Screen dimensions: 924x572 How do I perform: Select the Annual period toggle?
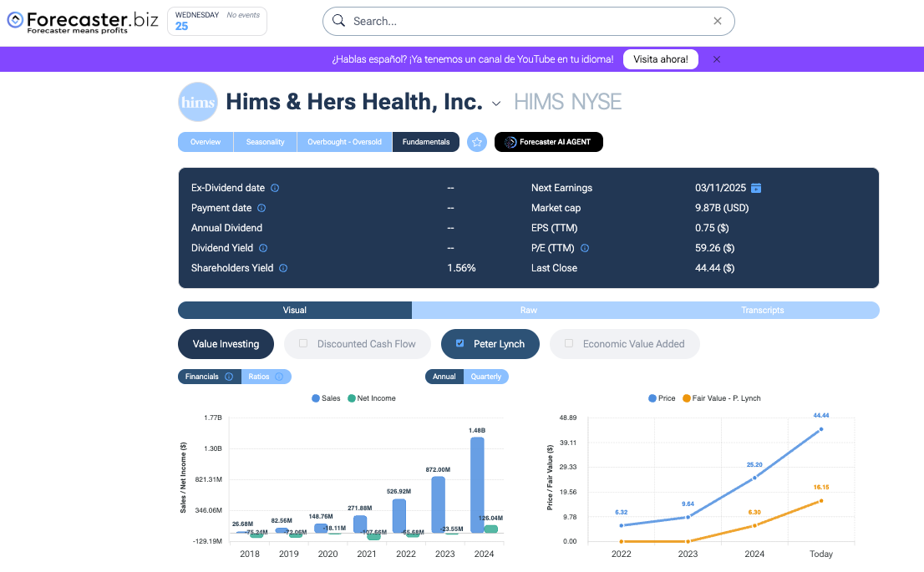(x=444, y=377)
